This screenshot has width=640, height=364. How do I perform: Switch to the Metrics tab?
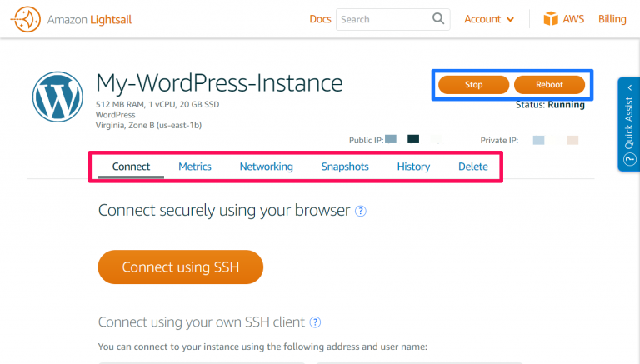[195, 167]
